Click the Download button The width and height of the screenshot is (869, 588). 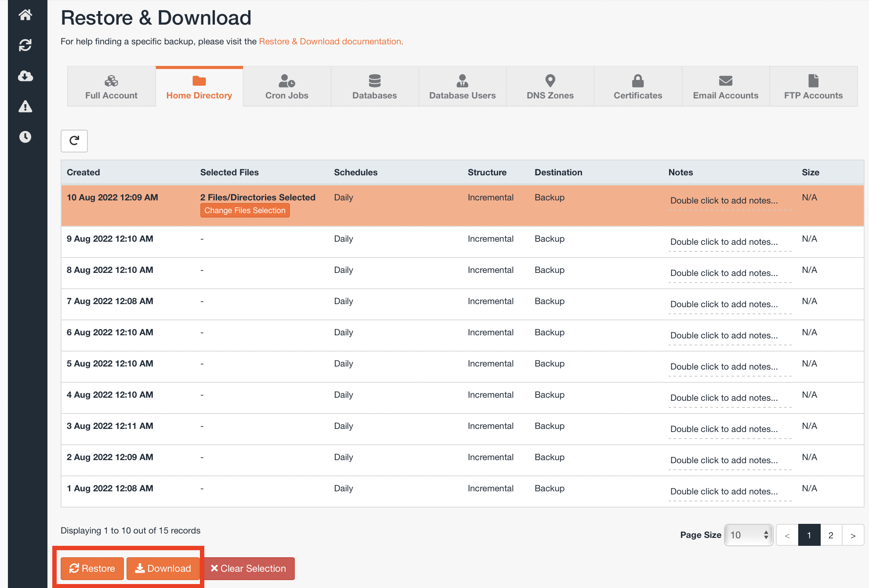pyautogui.click(x=163, y=568)
